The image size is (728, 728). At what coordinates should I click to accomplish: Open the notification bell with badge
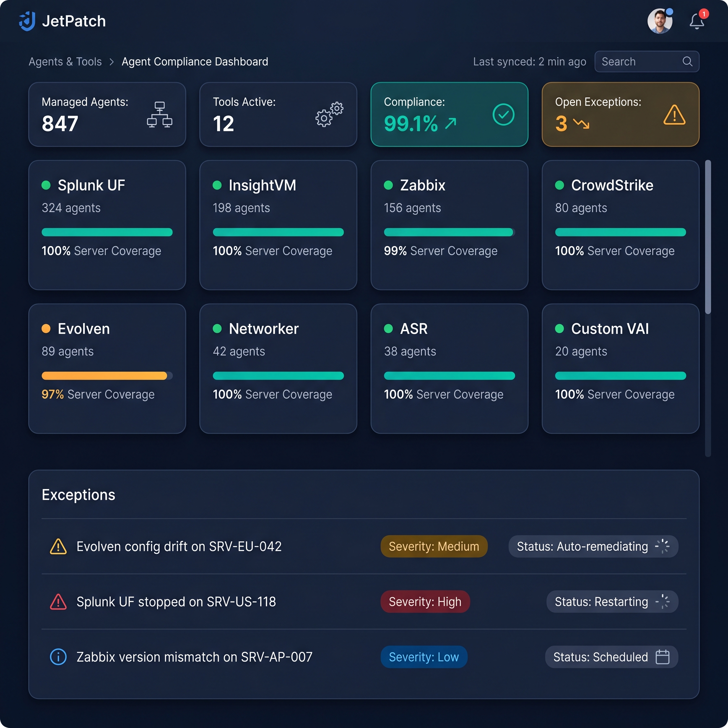coord(697,21)
